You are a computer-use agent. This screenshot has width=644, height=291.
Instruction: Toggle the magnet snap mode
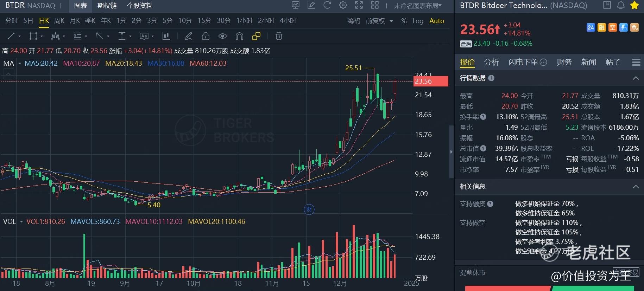239,36
